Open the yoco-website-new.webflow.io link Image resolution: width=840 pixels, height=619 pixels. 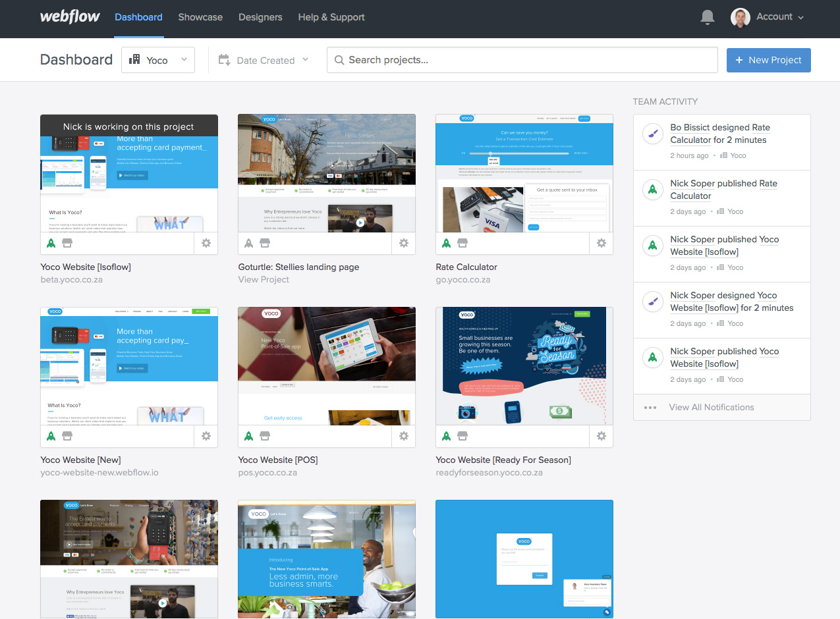(99, 473)
